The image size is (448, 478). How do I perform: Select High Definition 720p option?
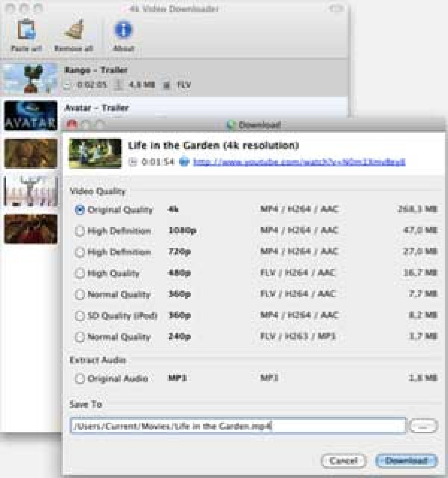click(x=80, y=252)
